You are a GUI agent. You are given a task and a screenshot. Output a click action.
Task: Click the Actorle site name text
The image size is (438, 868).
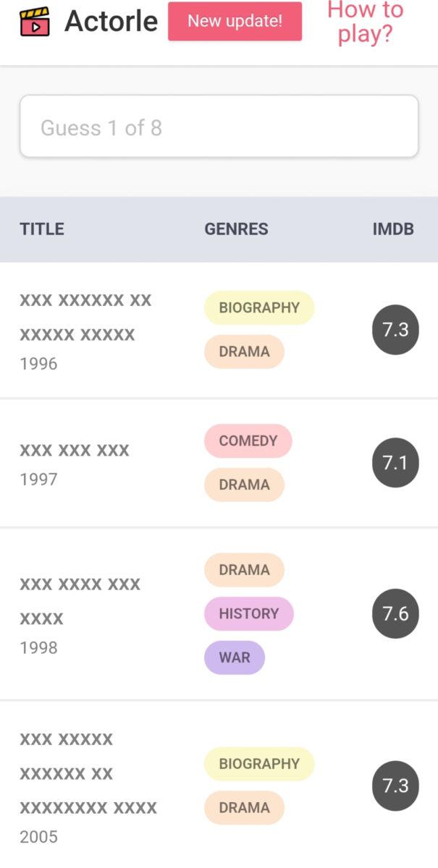click(111, 22)
